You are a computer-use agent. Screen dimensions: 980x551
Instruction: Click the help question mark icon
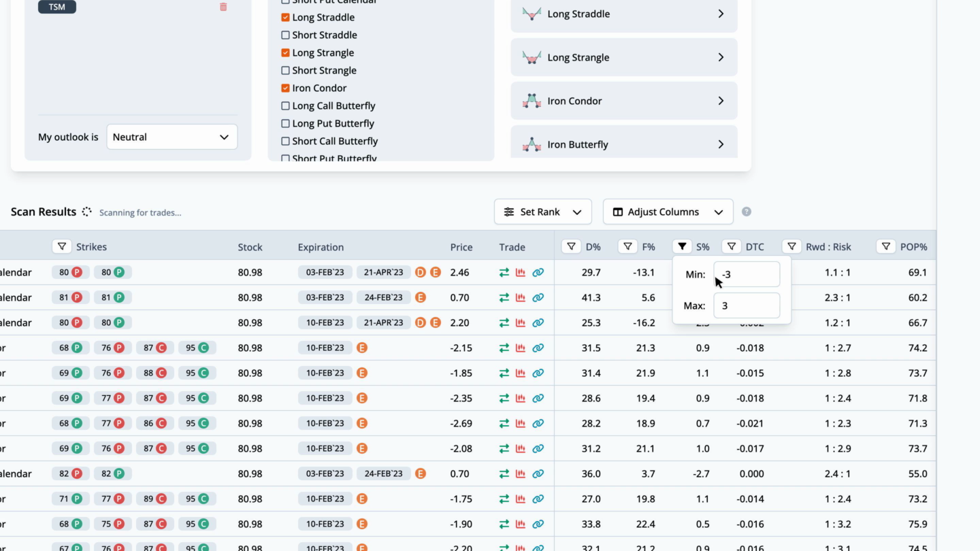[747, 212]
